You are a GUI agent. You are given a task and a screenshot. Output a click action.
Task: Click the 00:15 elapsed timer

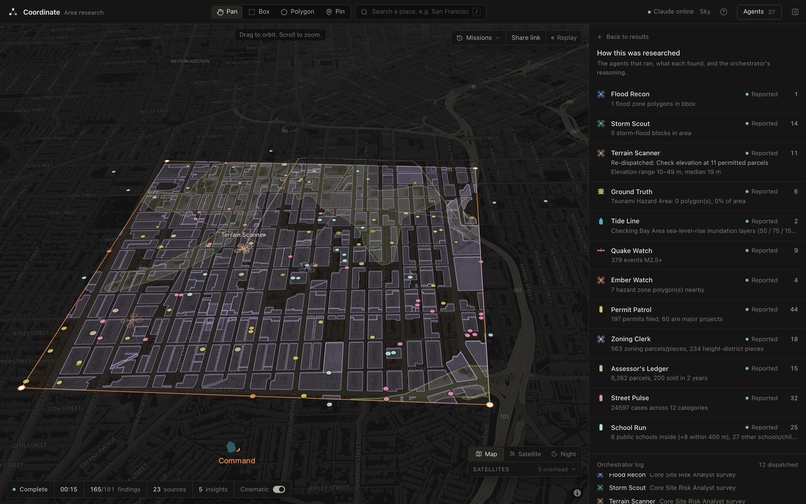pos(68,490)
